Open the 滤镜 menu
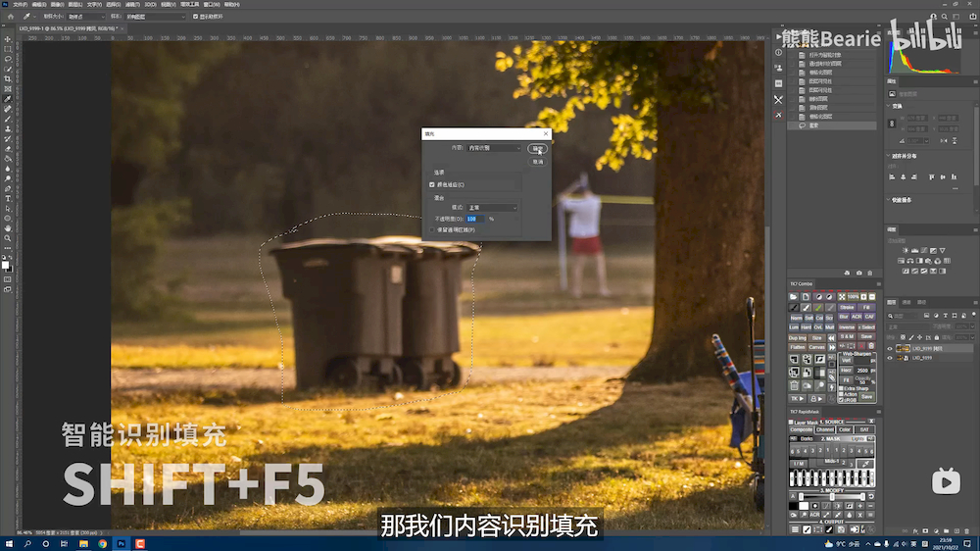The height and width of the screenshot is (551, 980). click(x=130, y=4)
